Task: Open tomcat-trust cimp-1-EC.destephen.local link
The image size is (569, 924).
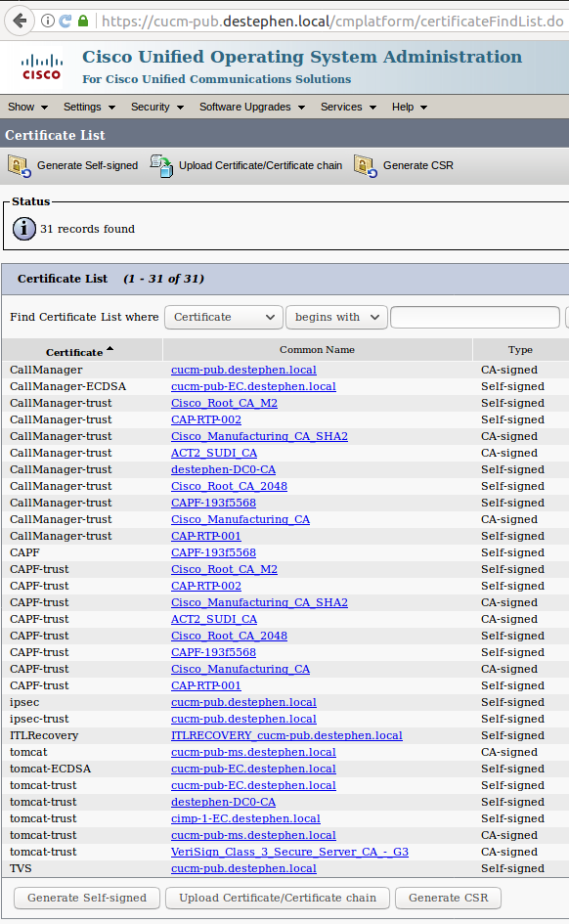Action: click(245, 818)
